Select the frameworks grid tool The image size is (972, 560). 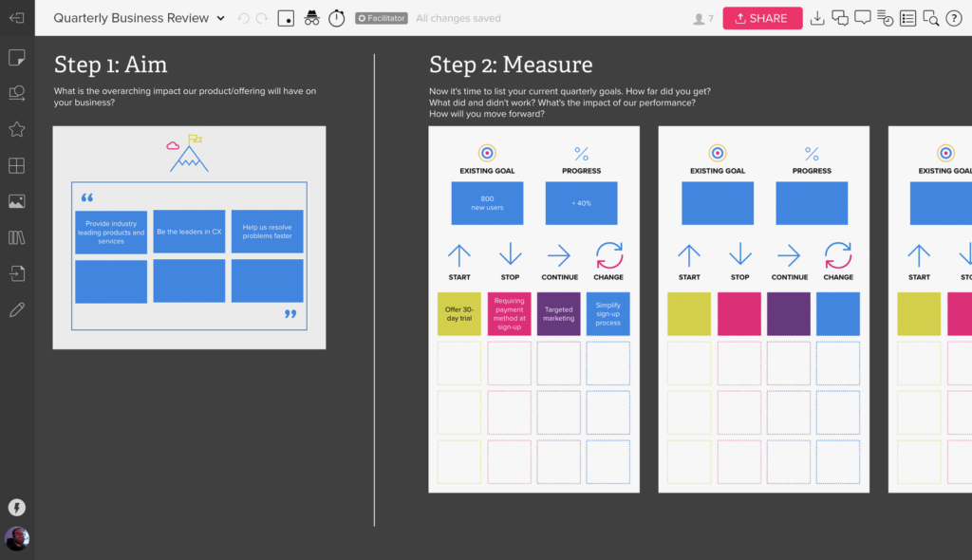point(16,165)
